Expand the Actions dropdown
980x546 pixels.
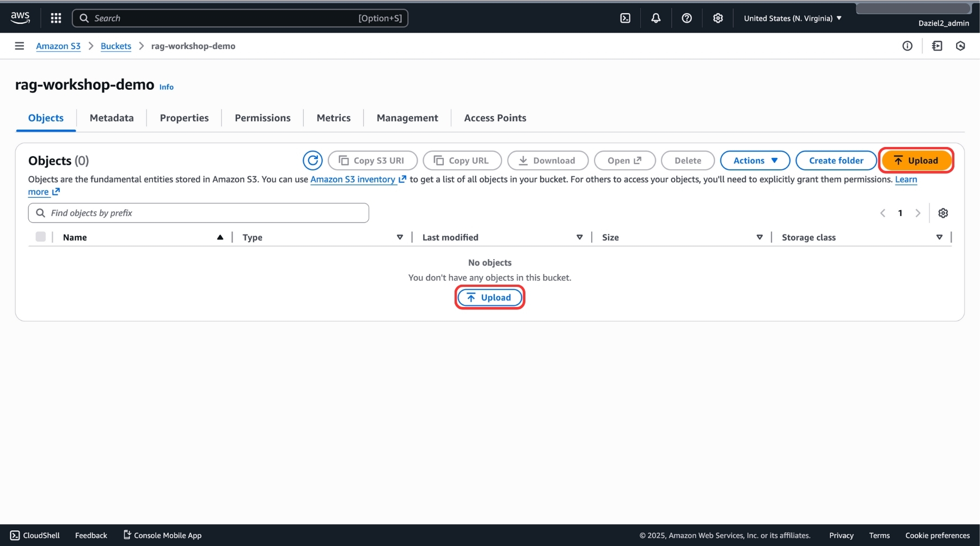point(755,161)
